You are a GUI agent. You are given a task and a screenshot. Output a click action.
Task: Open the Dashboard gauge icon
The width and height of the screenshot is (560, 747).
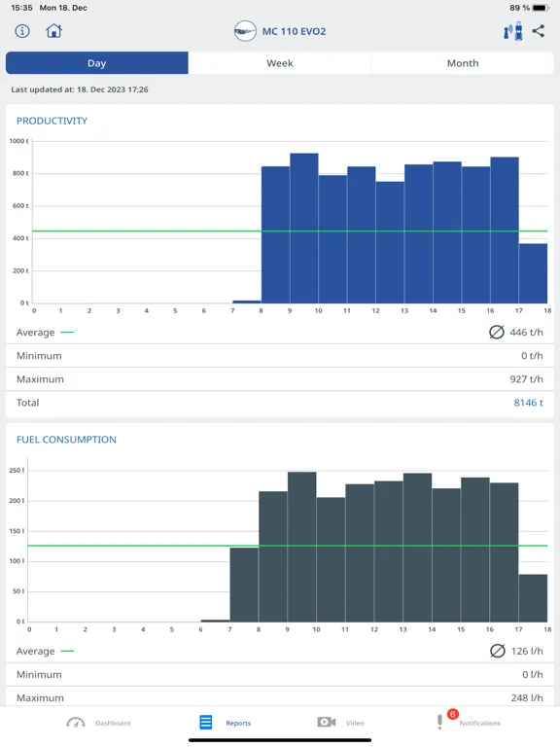pyautogui.click(x=76, y=723)
